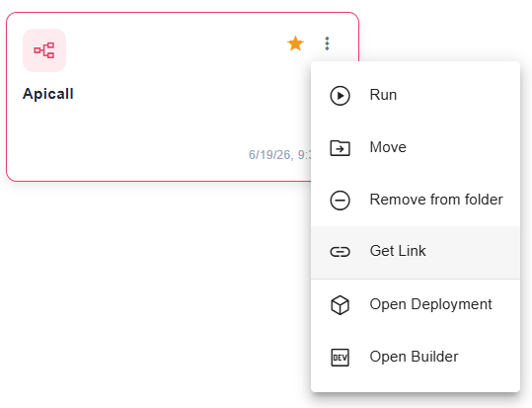532x408 pixels.
Task: Open the three-dot options menu on Apicall card
Action: 327,43
